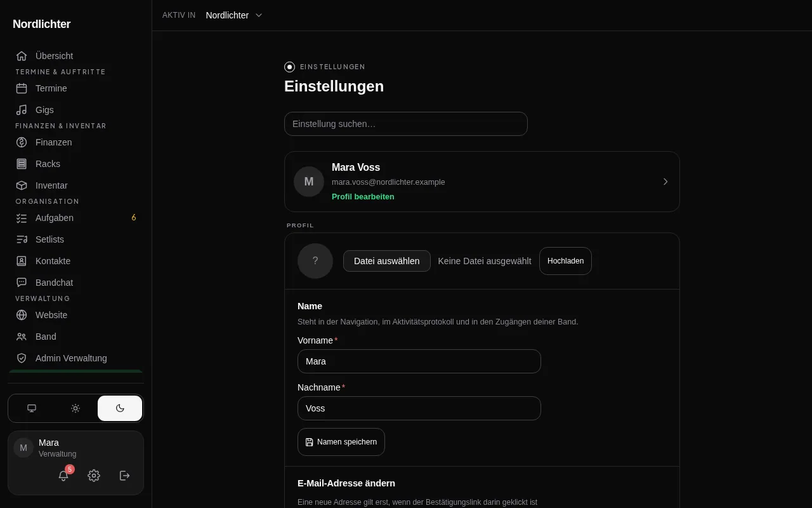
Task: Open settings via the gear icon
Action: pos(94,476)
